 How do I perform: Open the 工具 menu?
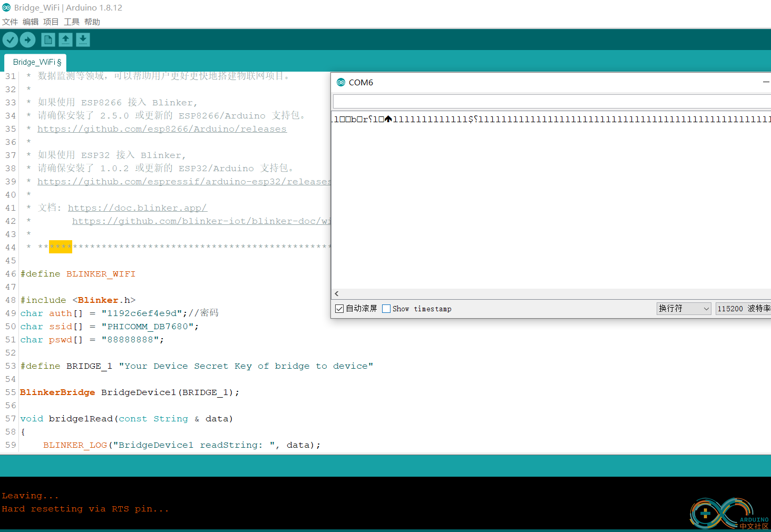[x=72, y=22]
